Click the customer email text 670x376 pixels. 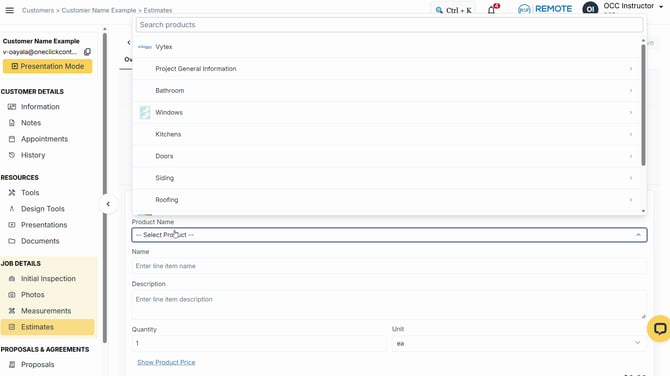click(x=40, y=52)
